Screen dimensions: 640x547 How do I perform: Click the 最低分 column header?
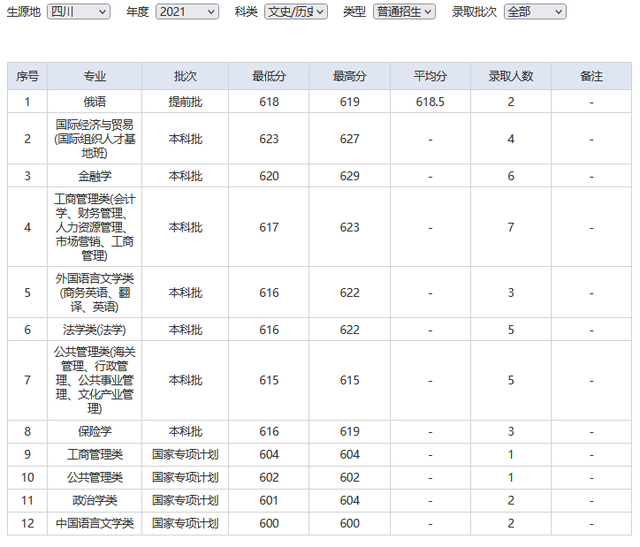click(269, 76)
